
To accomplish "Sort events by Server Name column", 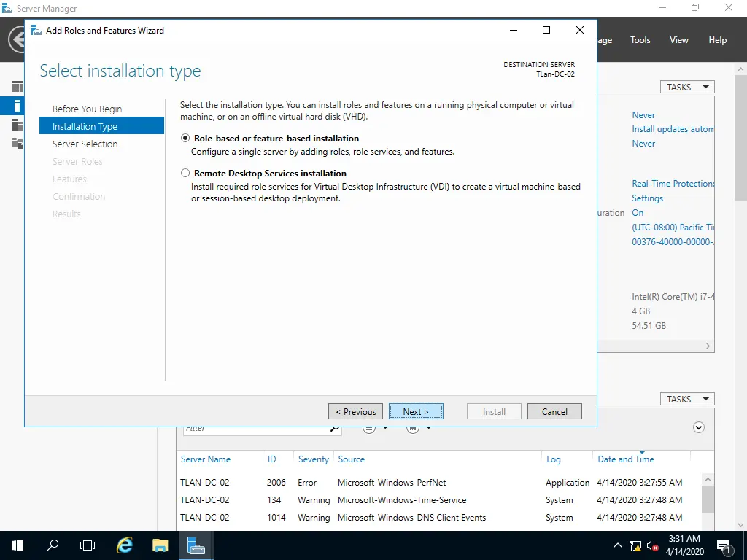I will pyautogui.click(x=205, y=459).
